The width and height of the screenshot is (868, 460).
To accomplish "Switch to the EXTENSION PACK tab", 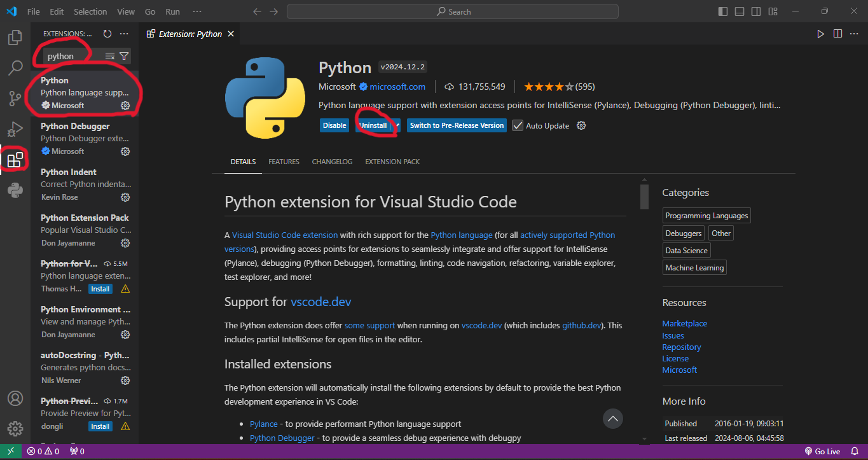I will tap(392, 162).
